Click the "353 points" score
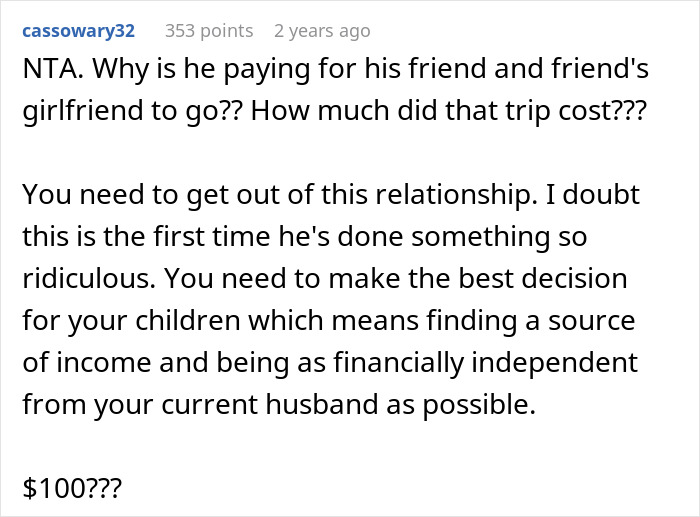The height and width of the screenshot is (517, 700). point(209,31)
